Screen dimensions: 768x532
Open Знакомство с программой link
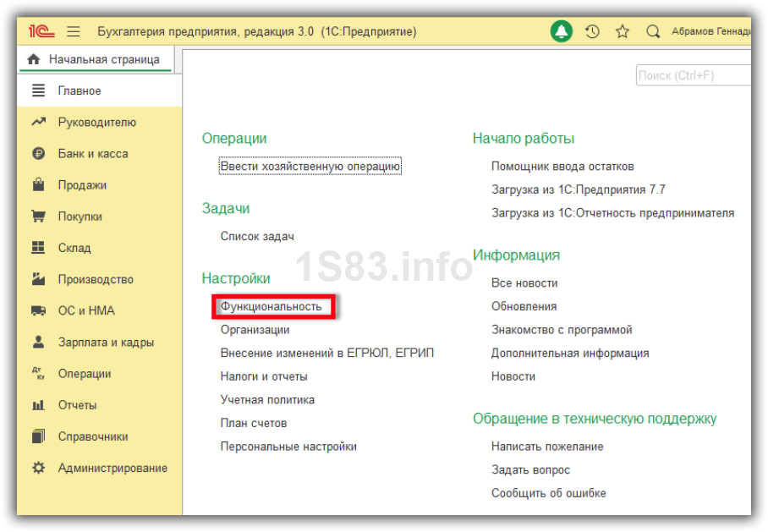tap(562, 330)
